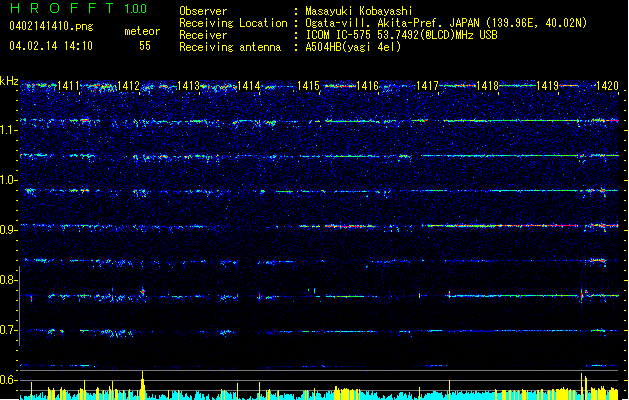Viewport: 629px width, 400px height.
Task: Click the ICOM IC-575 receiver text
Action: point(401,35)
